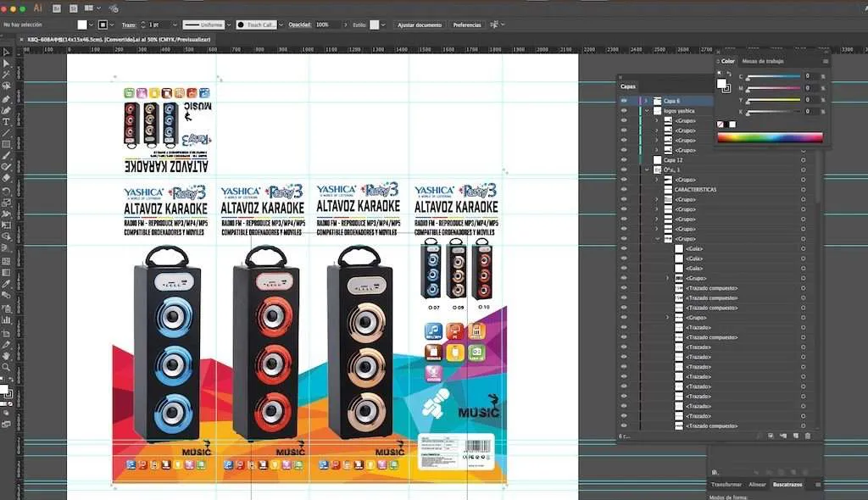
Task: Select the Color panel tab
Action: coord(728,62)
